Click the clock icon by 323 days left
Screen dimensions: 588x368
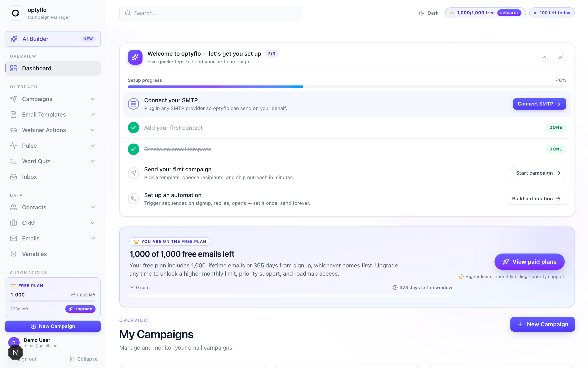point(395,287)
